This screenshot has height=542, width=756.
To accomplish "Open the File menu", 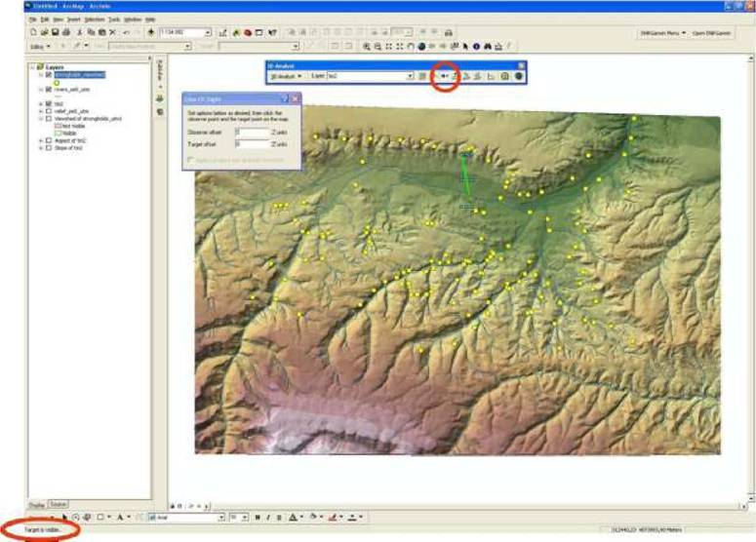I will click(x=33, y=19).
